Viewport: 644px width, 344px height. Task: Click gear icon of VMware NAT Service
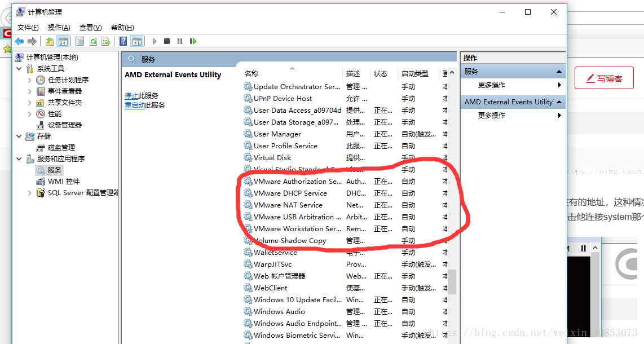[x=248, y=205]
